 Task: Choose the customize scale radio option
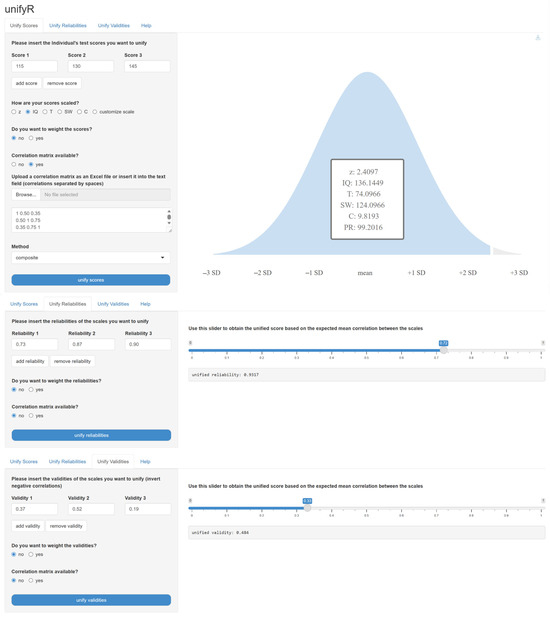[95, 112]
